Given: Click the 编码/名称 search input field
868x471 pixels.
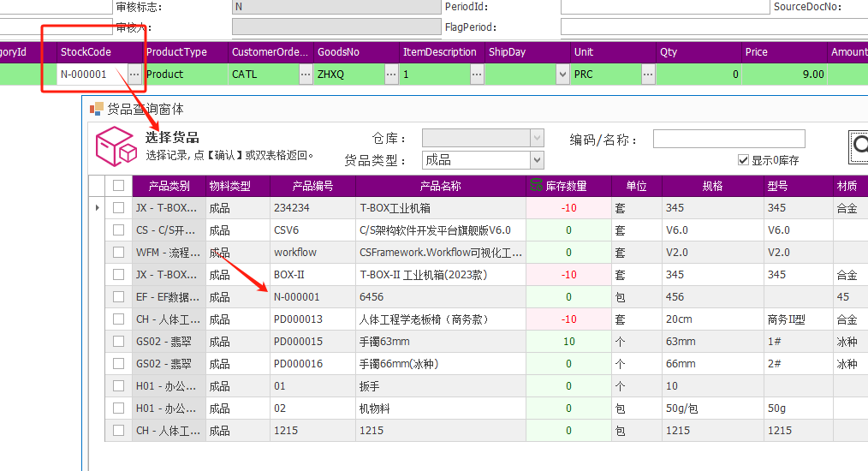Looking at the screenshot, I should (x=729, y=139).
